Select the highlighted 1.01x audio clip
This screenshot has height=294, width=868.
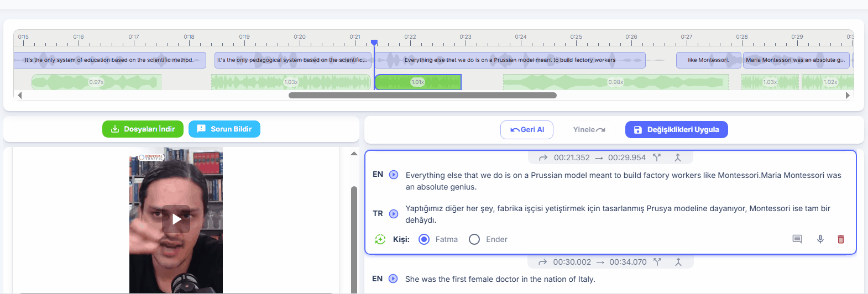click(418, 82)
